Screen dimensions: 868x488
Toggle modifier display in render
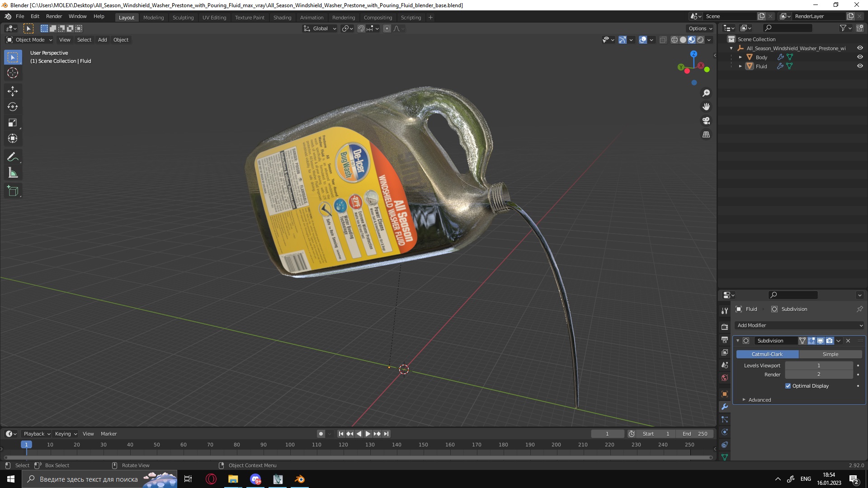[x=829, y=341]
